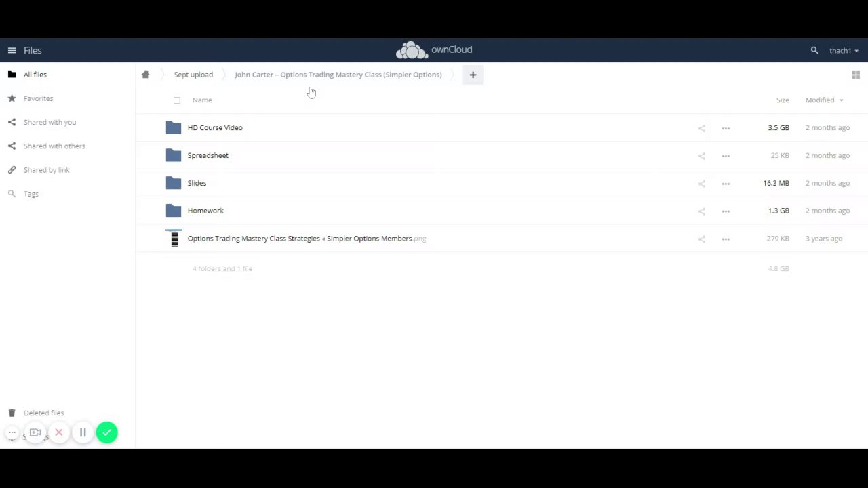Toggle recorder webcam icon
Viewport: 868px width, 488px height.
pyautogui.click(x=35, y=432)
